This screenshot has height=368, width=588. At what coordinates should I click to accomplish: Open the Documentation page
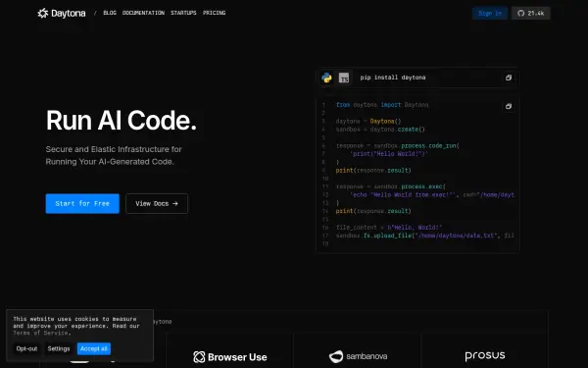pos(143,13)
